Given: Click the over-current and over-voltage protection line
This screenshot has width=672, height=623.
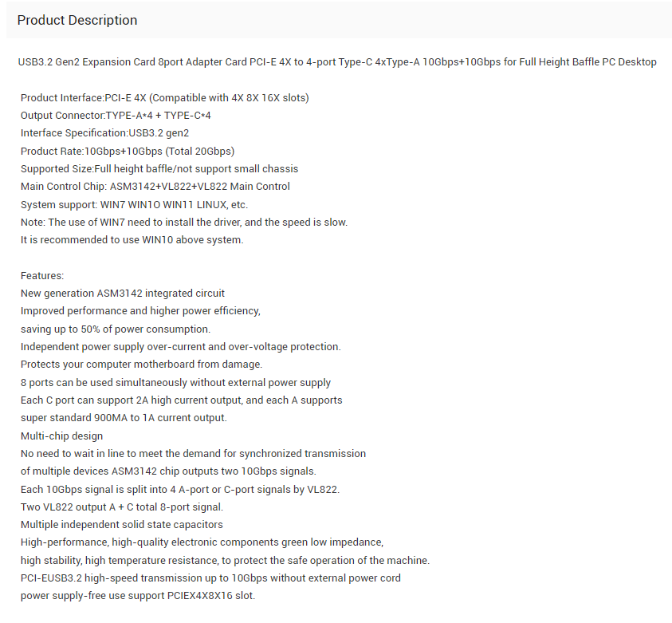Looking at the screenshot, I should pos(180,346).
